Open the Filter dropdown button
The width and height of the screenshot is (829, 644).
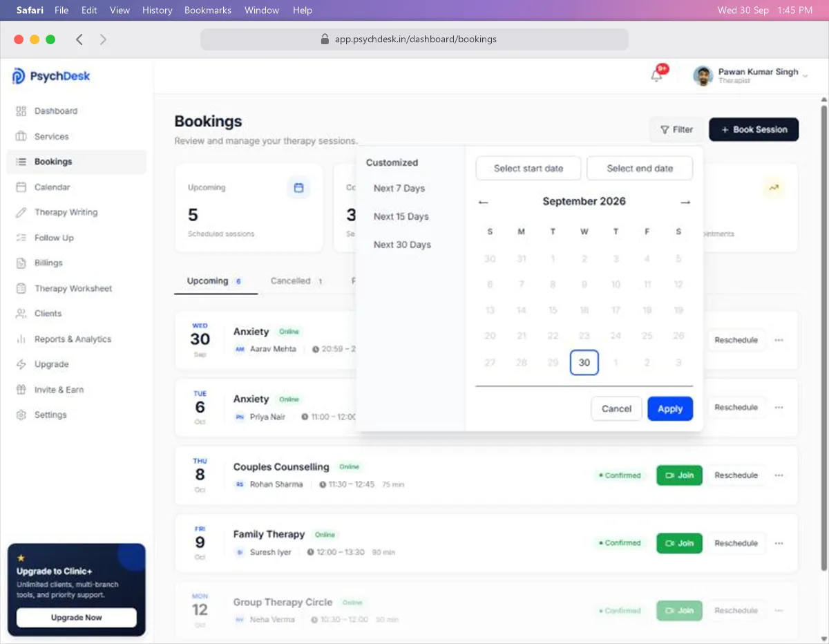click(676, 130)
